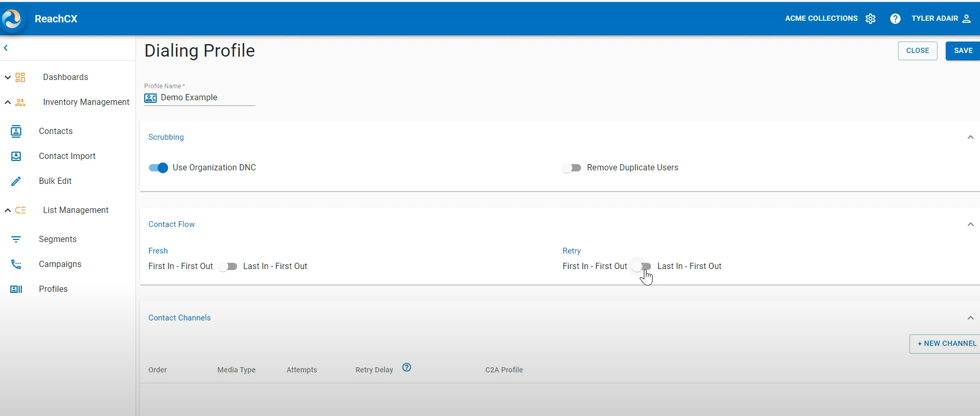Toggle the Retry contact flow switch
The image size is (980, 416).
642,266
